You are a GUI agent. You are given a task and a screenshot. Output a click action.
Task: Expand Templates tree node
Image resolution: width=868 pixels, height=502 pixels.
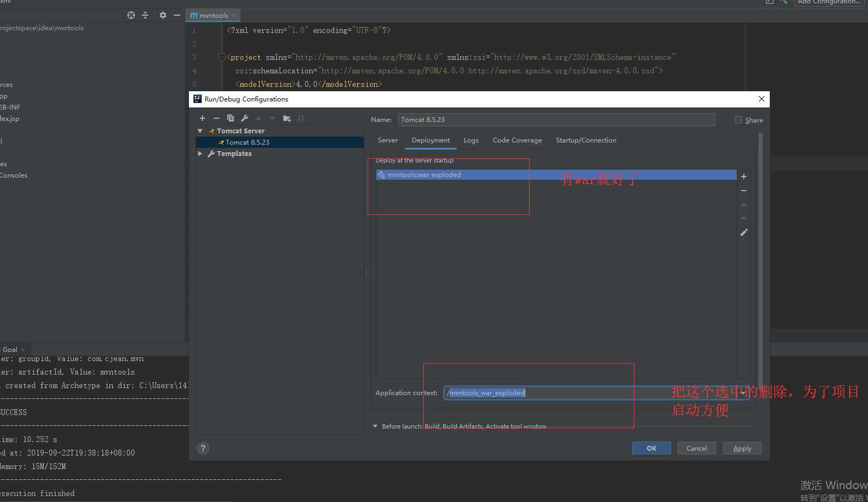pos(200,153)
